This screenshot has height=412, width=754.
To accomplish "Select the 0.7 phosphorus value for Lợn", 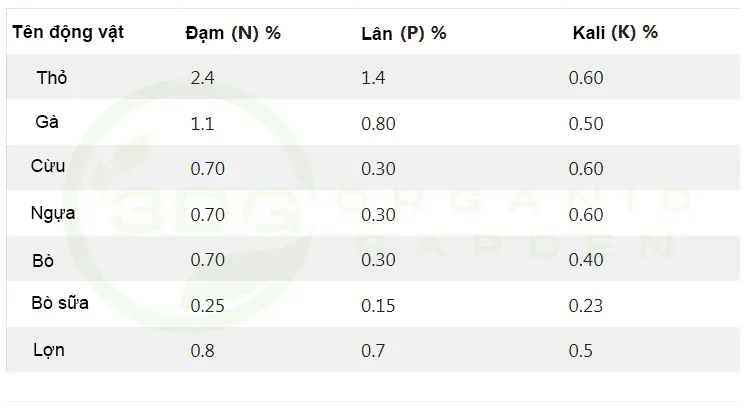I will [x=372, y=351].
